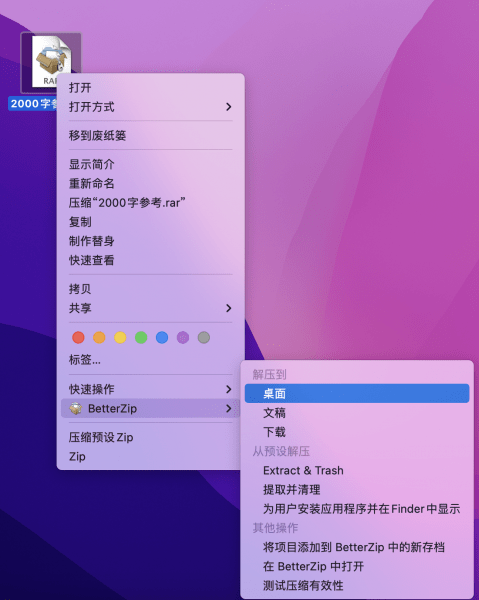Viewport: 479px width, 600px height.
Task: Click the BetterZip app icon in context menu
Action: click(76, 408)
